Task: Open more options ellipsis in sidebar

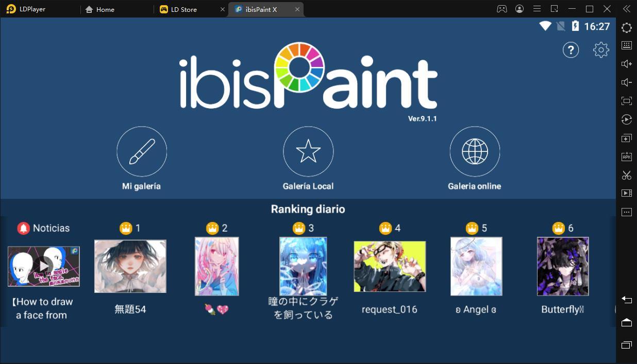Action: click(627, 212)
